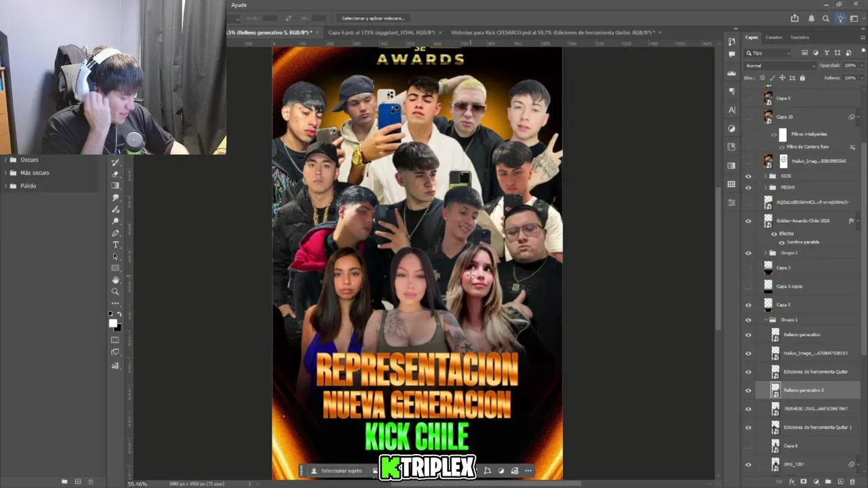Select the Gradient tool
The width and height of the screenshot is (868, 488).
115,186
